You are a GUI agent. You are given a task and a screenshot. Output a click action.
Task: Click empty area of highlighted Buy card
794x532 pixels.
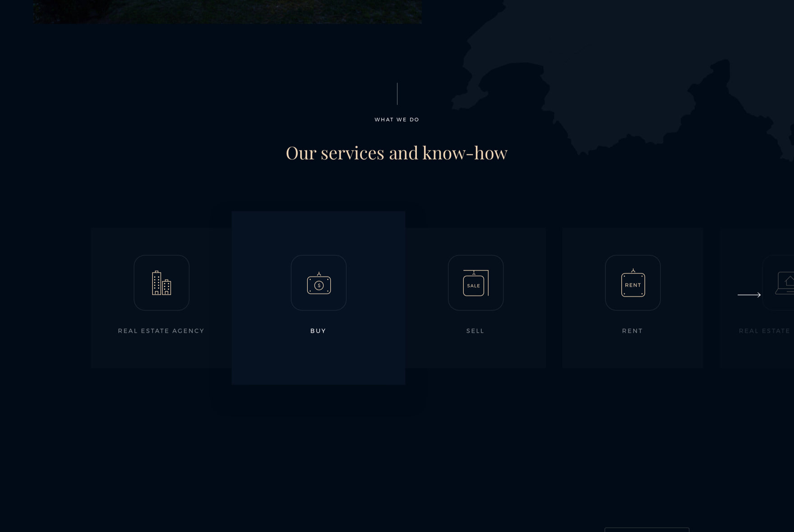click(x=318, y=361)
